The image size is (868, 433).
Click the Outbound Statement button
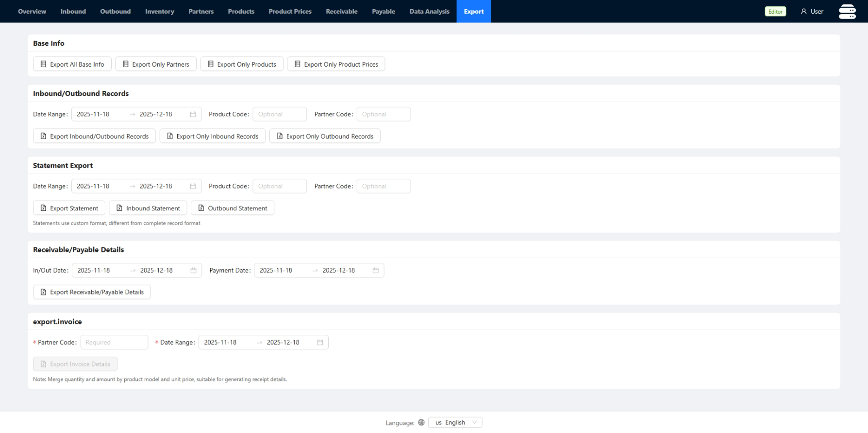coord(232,208)
